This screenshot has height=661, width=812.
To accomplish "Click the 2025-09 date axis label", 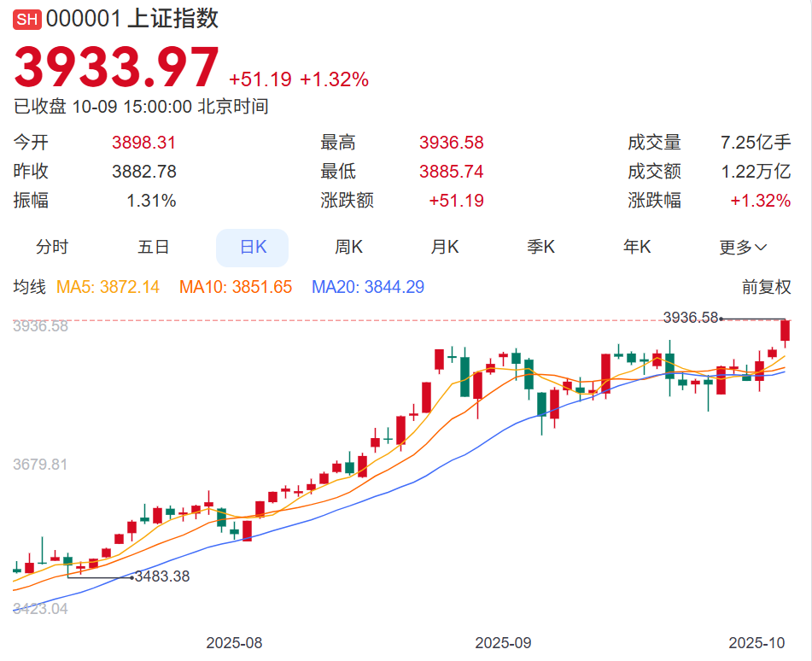I will pyautogui.click(x=503, y=642).
